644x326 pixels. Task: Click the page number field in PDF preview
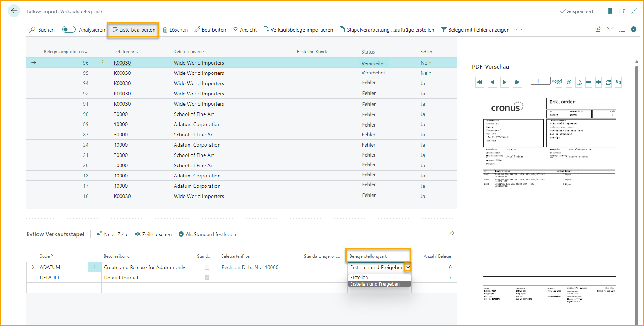pyautogui.click(x=541, y=81)
